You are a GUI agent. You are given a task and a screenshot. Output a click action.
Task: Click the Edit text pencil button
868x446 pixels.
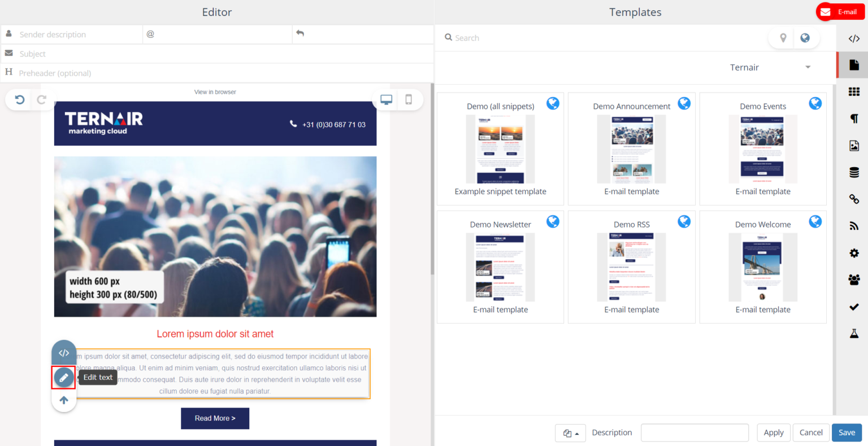[64, 377]
